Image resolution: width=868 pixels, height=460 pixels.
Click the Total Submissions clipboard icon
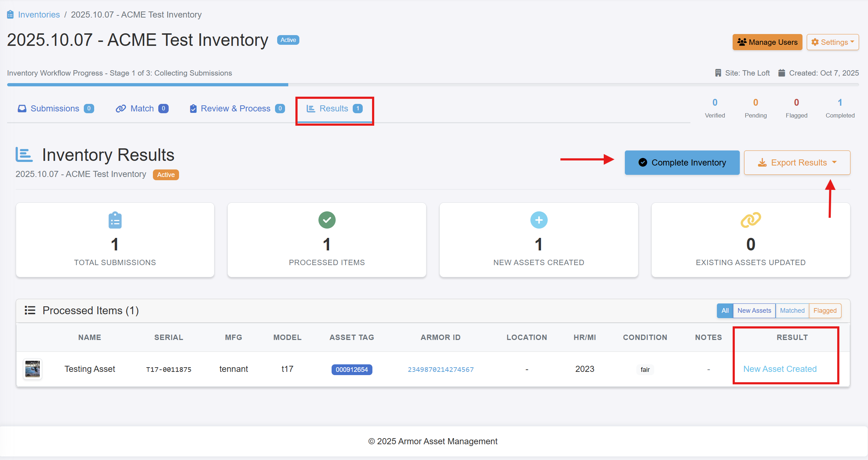115,220
